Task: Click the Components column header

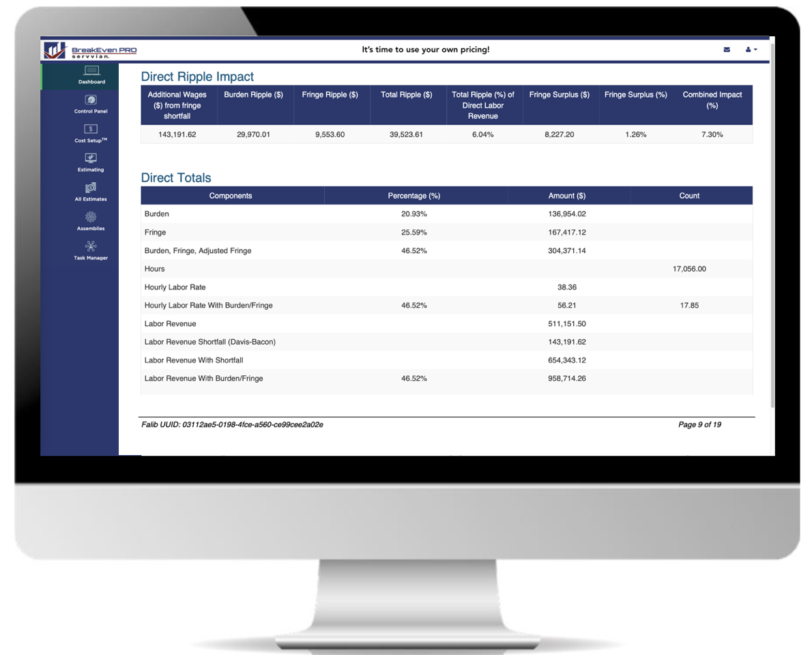Action: click(x=231, y=196)
